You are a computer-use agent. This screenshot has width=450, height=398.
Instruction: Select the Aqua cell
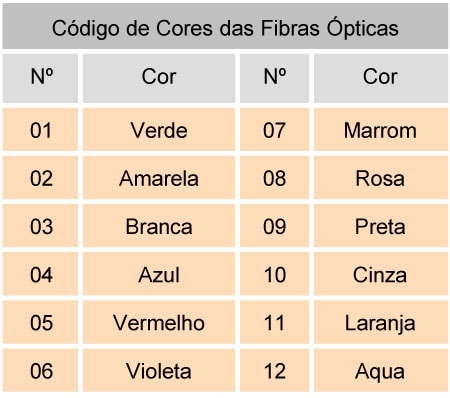(381, 370)
